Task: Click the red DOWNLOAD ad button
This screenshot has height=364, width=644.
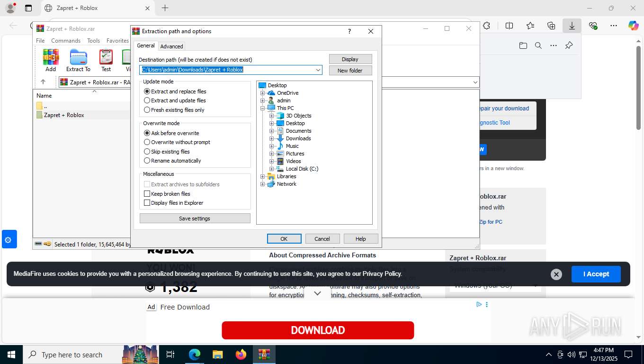Action: pyautogui.click(x=318, y=330)
